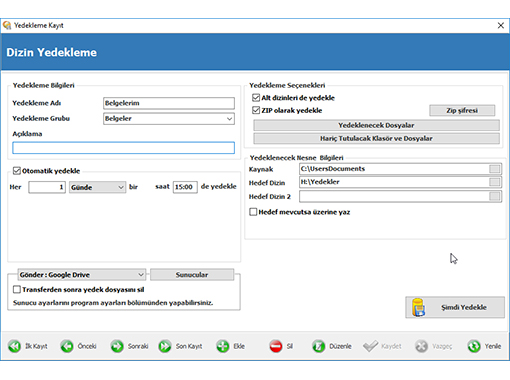
Task: Click the saat 15:00 time field
Action: pyautogui.click(x=185, y=187)
